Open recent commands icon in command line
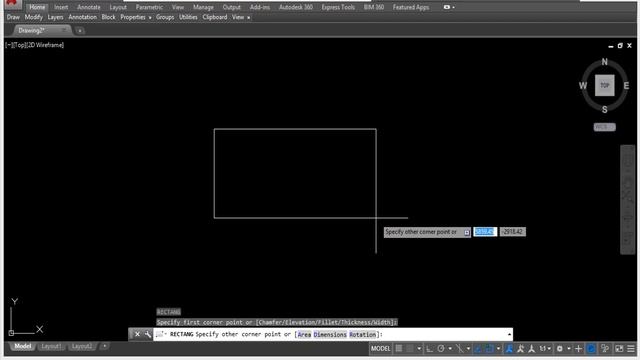 pos(160,334)
